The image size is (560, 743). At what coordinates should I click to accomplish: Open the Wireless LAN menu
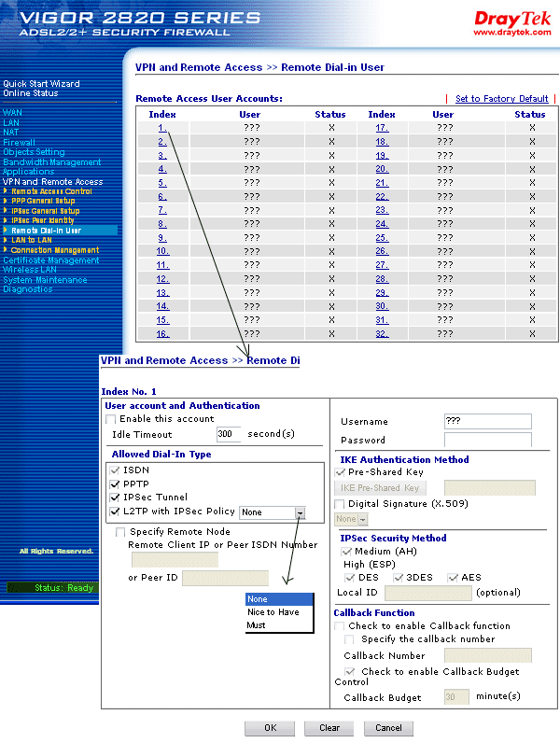(x=29, y=270)
